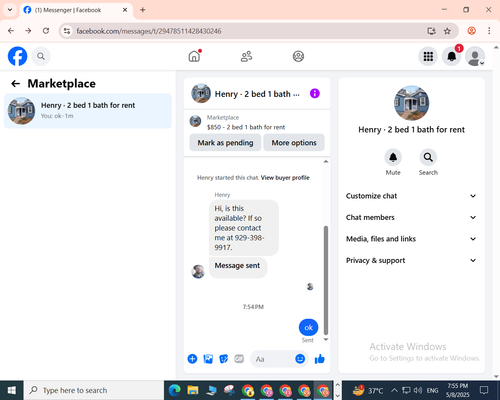Mute this conversation with the bell icon

[x=393, y=157]
